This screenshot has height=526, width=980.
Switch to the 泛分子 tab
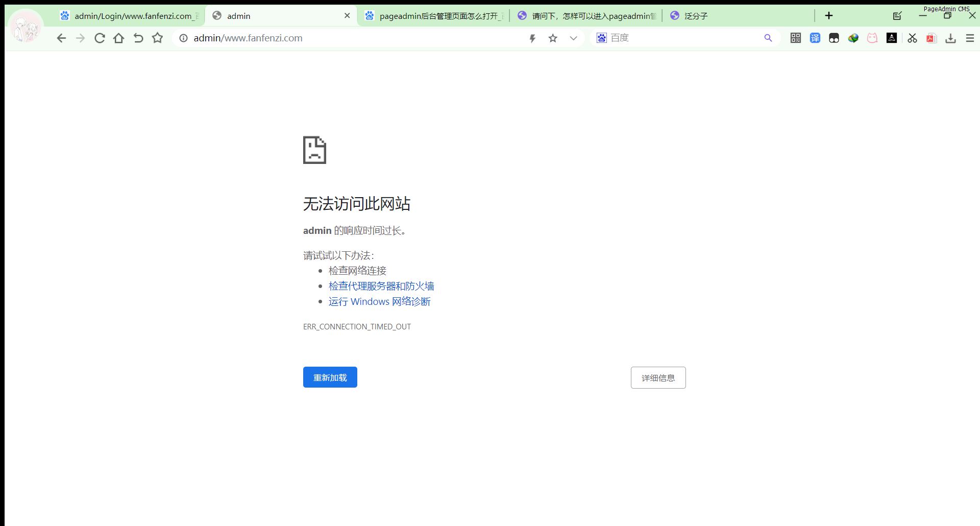tap(696, 16)
